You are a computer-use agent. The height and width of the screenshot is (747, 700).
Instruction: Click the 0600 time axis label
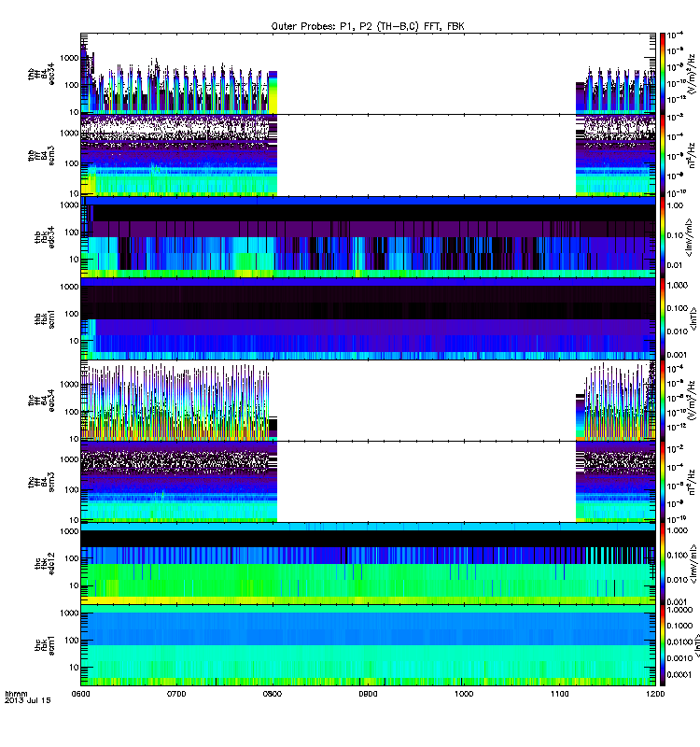80,694
